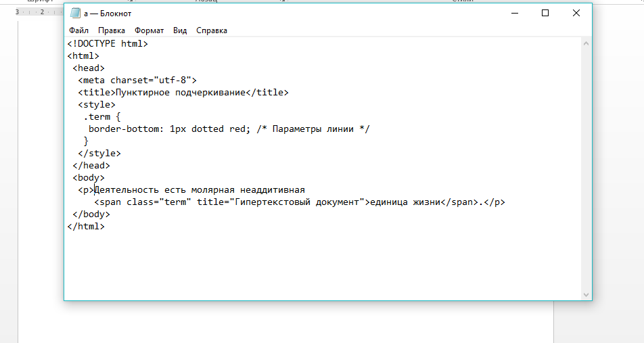The height and width of the screenshot is (343, 644).
Task: Open the Правка menu
Action: pos(112,30)
